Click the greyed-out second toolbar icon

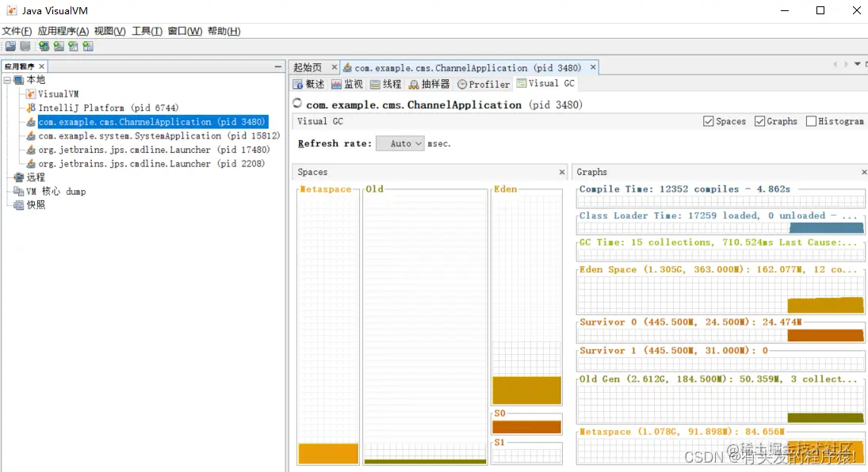point(25,47)
